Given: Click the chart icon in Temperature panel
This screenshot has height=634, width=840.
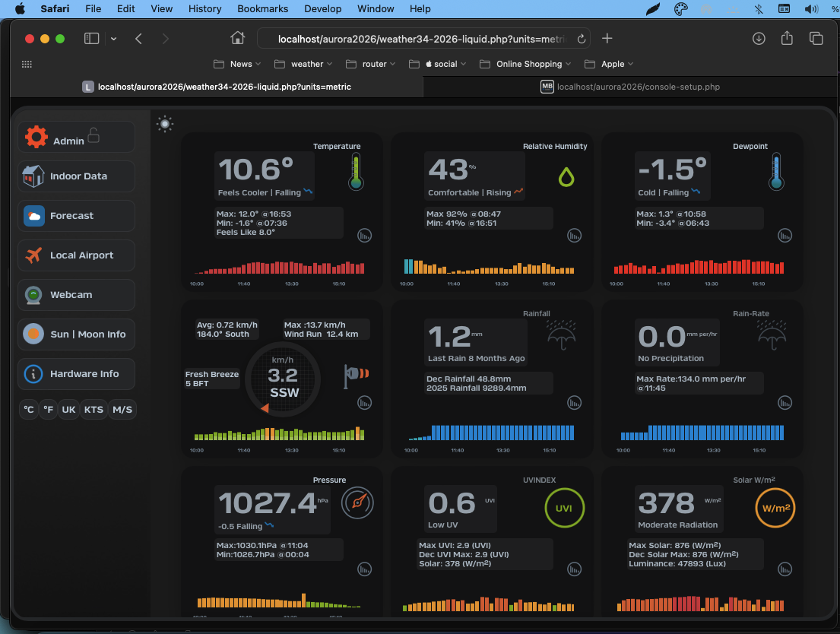Looking at the screenshot, I should coord(365,236).
